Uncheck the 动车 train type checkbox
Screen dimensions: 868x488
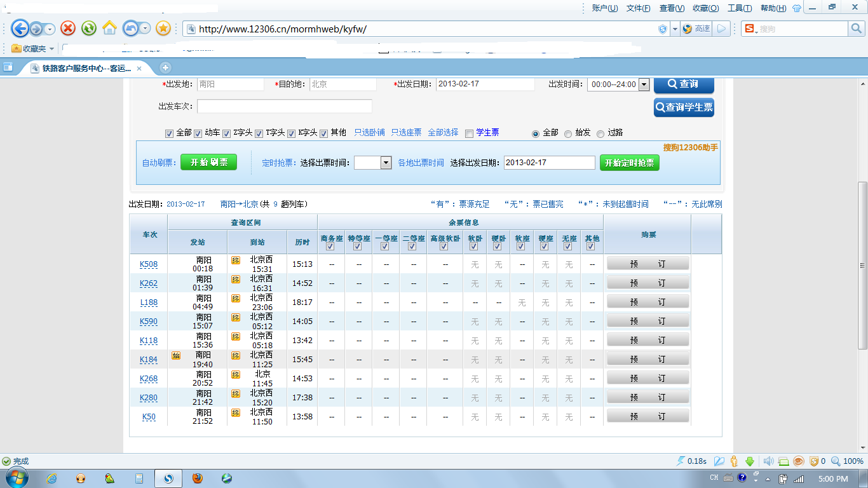click(x=198, y=133)
